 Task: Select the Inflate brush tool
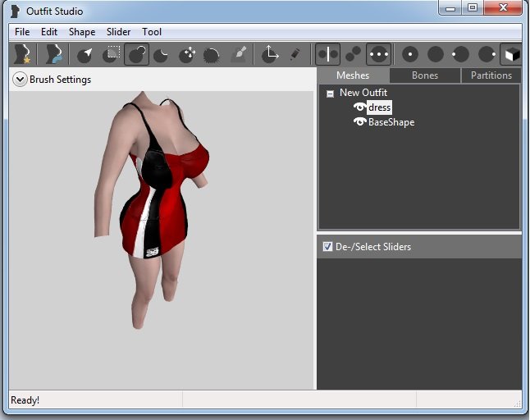point(136,55)
